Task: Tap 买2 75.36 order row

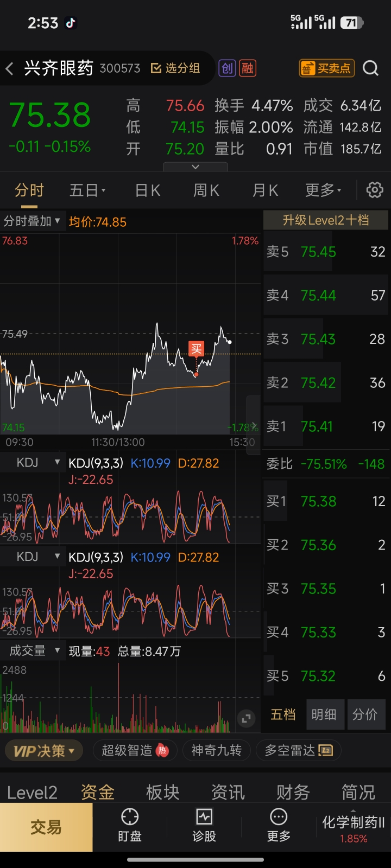Action: 326,545
